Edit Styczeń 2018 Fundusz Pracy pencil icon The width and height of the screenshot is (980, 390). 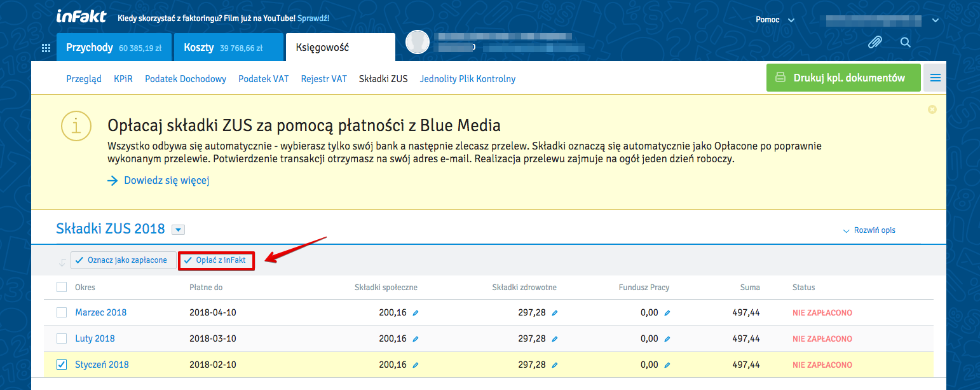click(667, 365)
